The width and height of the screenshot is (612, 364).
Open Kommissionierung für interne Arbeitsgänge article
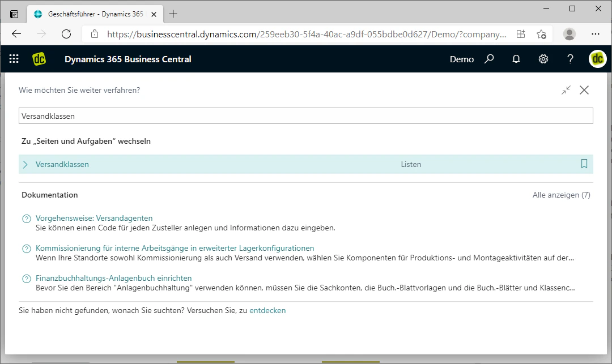175,249
